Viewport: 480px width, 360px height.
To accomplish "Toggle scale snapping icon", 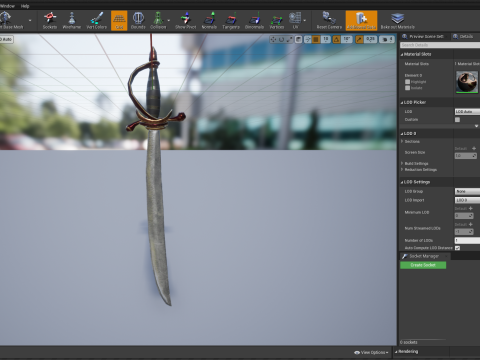I will pos(359,39).
